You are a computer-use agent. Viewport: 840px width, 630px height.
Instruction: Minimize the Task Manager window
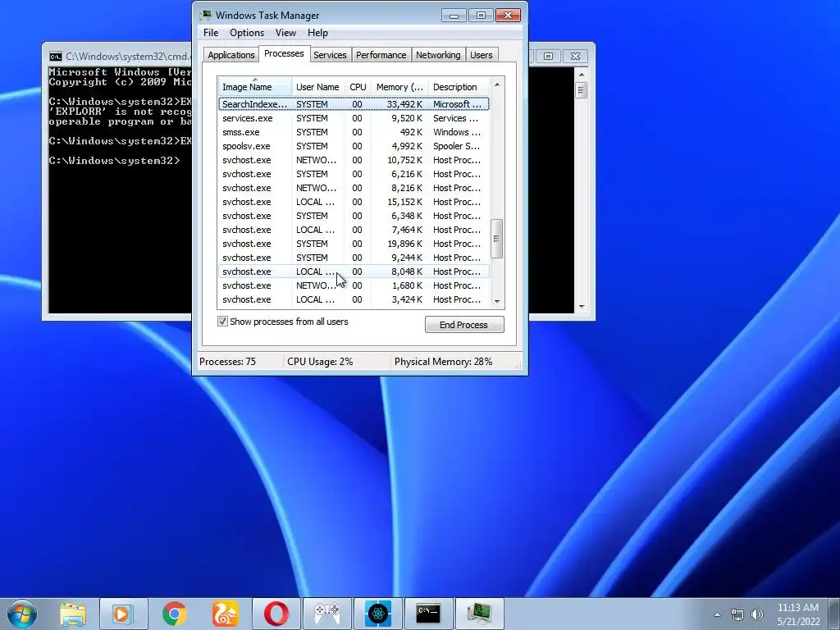point(454,15)
